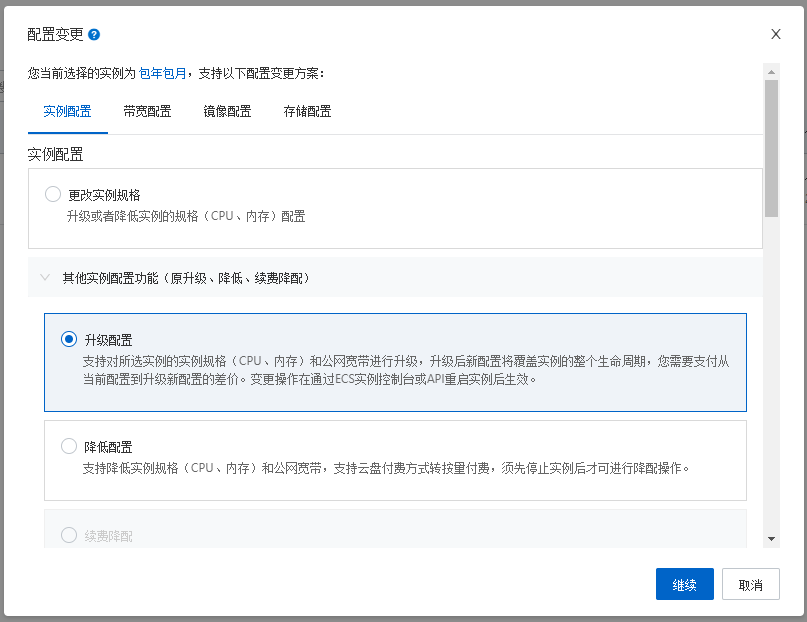Image resolution: width=807 pixels, height=622 pixels.
Task: Click the help question mark icon beside 配置变更
Action: (x=94, y=34)
